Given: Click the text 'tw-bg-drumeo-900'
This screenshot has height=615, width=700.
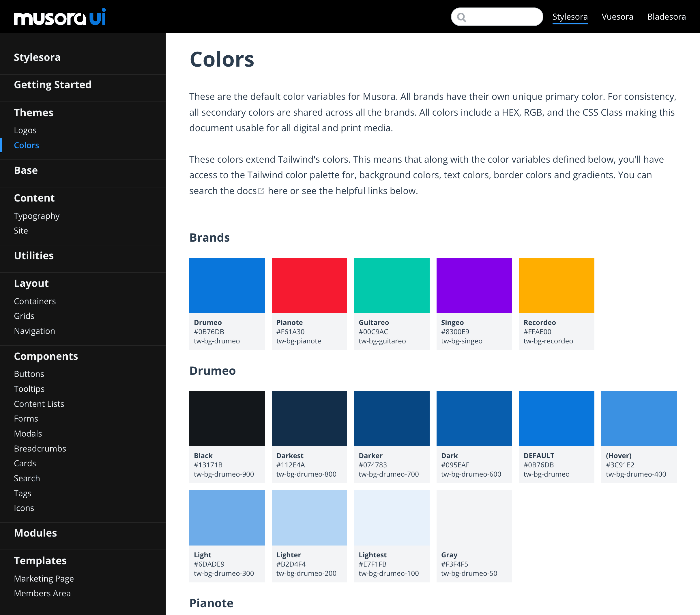Looking at the screenshot, I should click(x=224, y=474).
